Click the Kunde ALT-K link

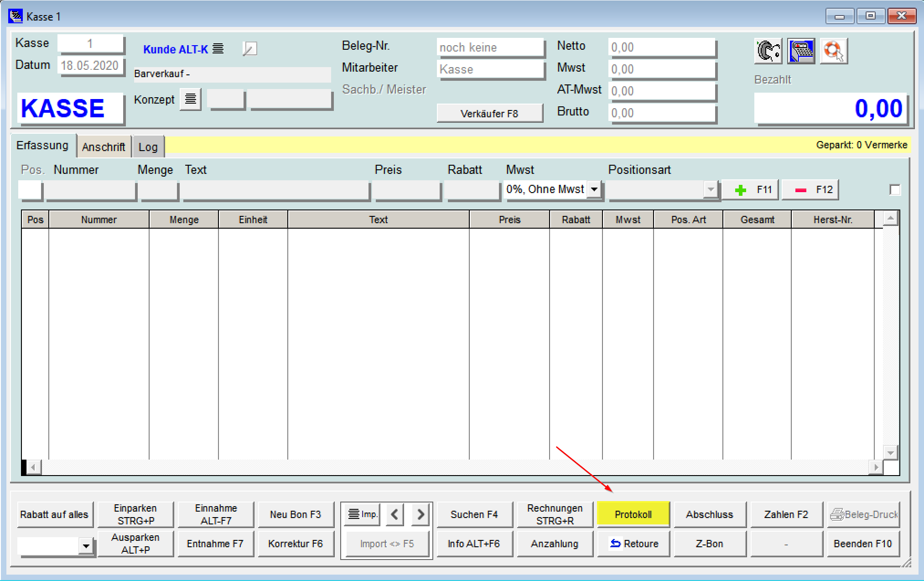tap(176, 49)
